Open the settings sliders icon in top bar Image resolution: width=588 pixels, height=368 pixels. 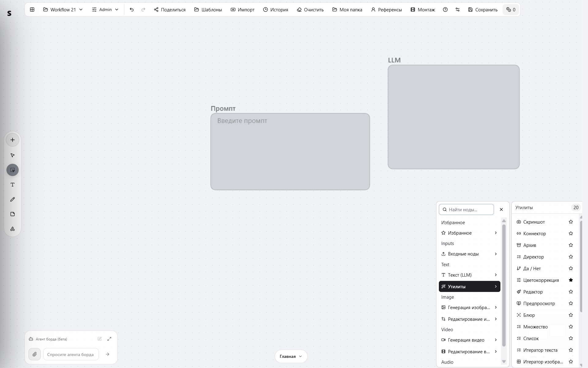[458, 10]
